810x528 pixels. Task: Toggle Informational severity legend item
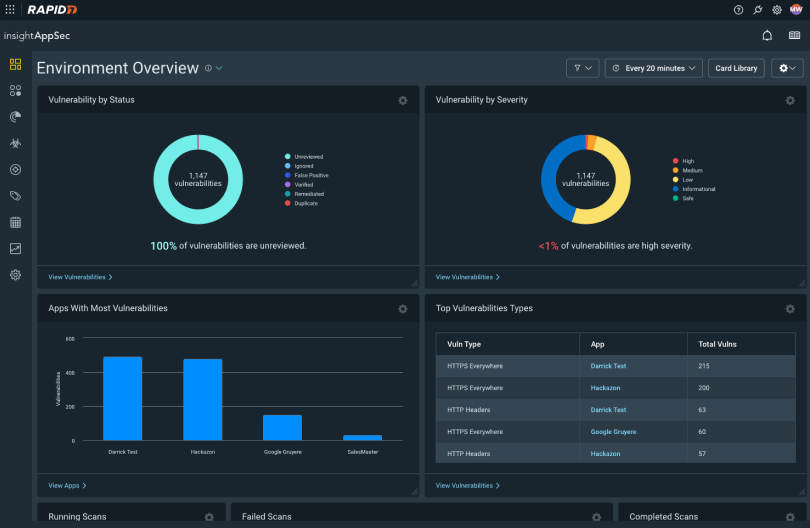[694, 189]
